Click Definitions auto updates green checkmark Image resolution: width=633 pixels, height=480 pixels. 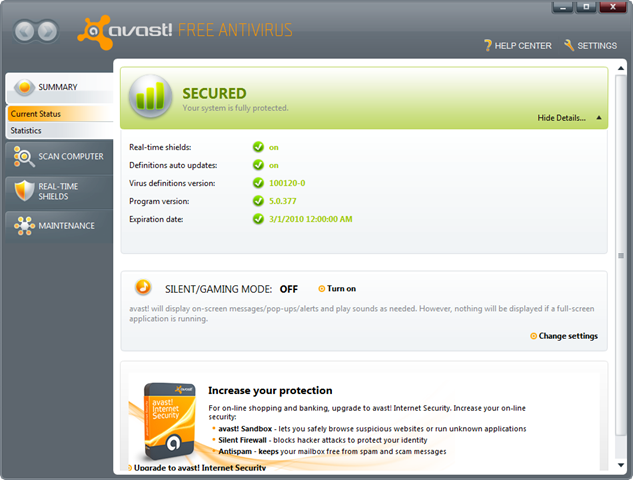tap(258, 165)
